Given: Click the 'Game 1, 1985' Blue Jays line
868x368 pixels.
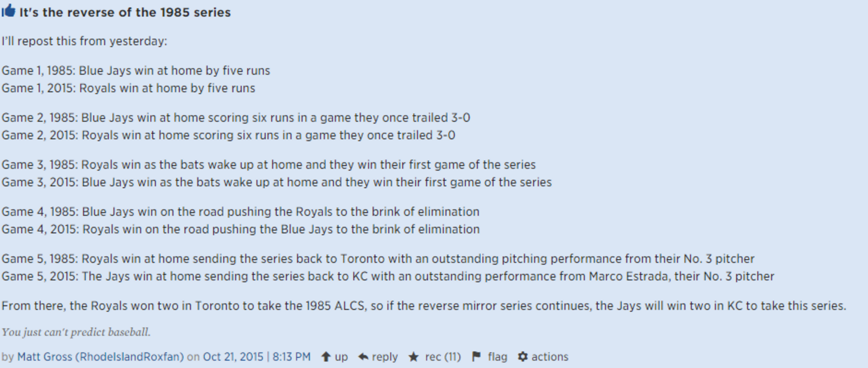Looking at the screenshot, I should [136, 71].
